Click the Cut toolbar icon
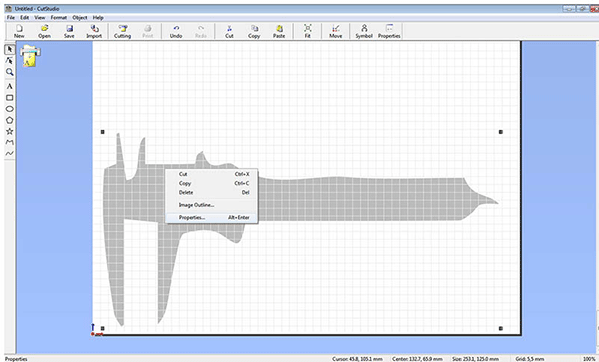 coord(229,31)
